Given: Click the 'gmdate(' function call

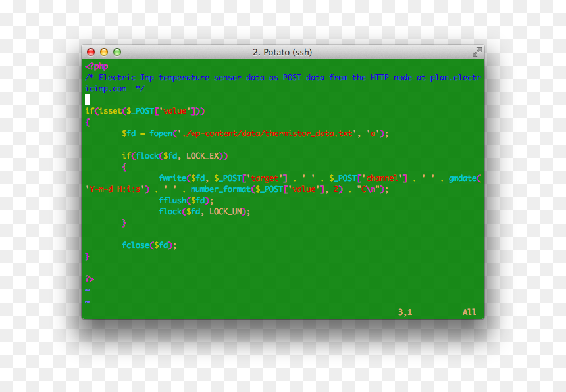Looking at the screenshot, I should pyautogui.click(x=465, y=178).
